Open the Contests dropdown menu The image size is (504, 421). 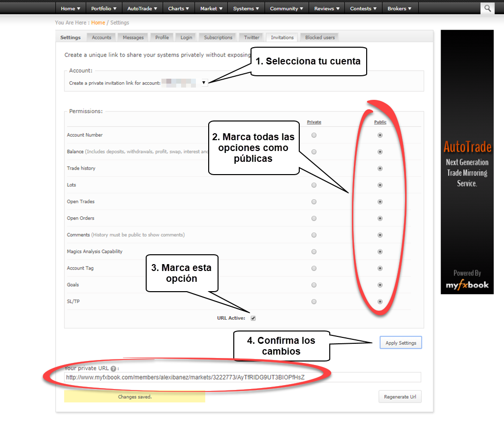[363, 8]
